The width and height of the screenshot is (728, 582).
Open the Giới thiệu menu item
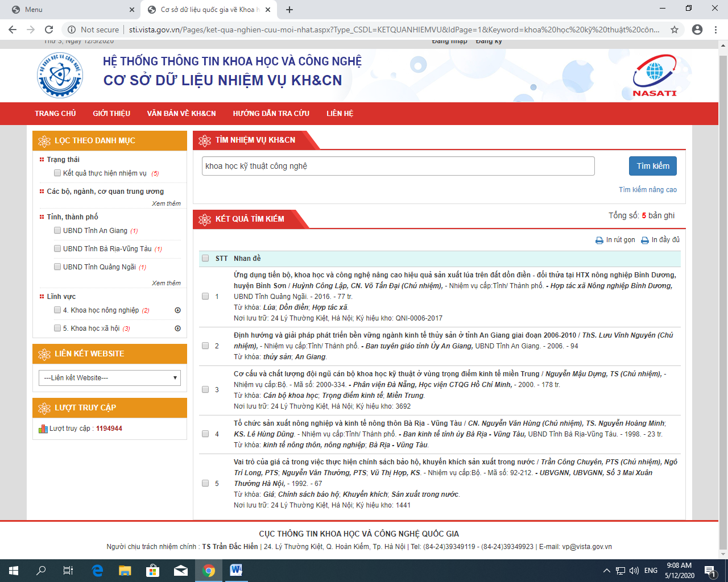click(111, 114)
